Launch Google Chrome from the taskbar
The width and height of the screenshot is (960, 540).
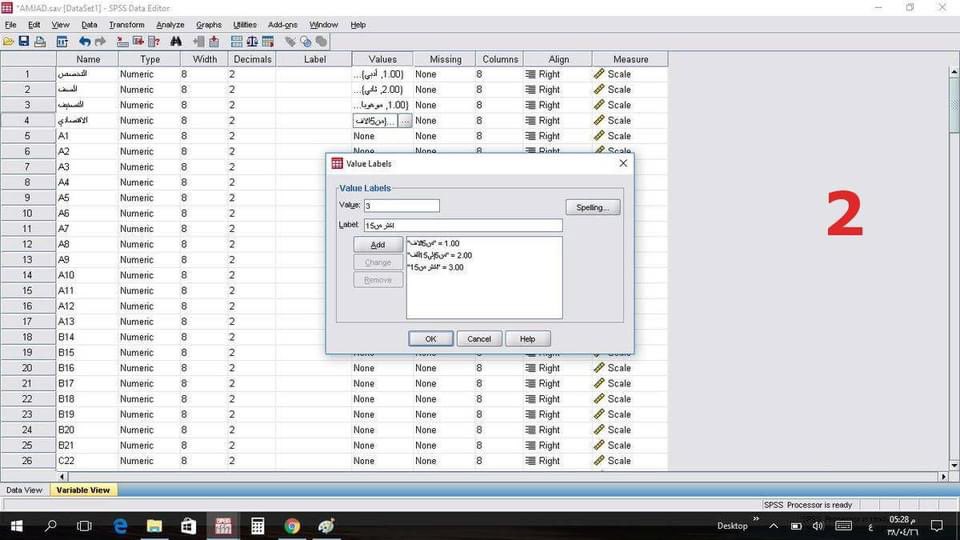click(292, 526)
